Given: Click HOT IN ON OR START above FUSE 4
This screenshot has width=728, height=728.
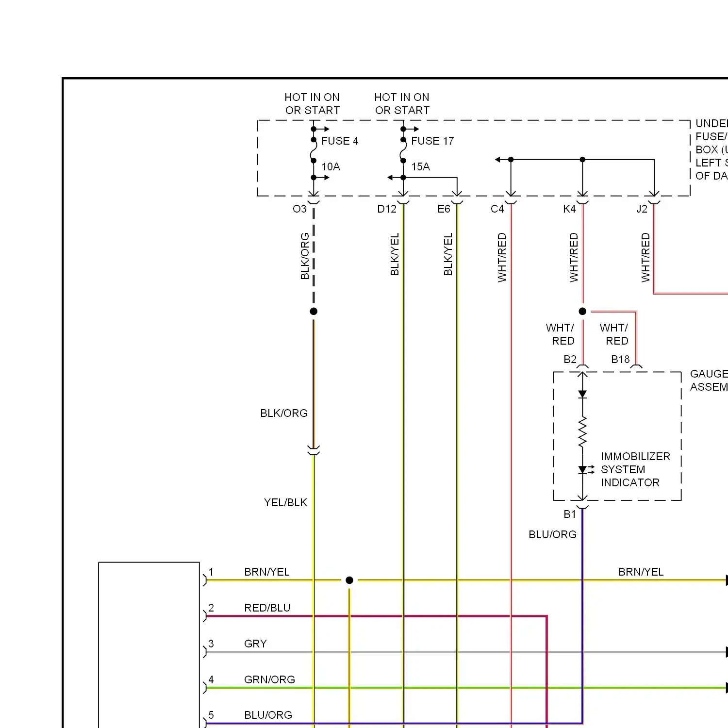Looking at the screenshot, I should (312, 104).
